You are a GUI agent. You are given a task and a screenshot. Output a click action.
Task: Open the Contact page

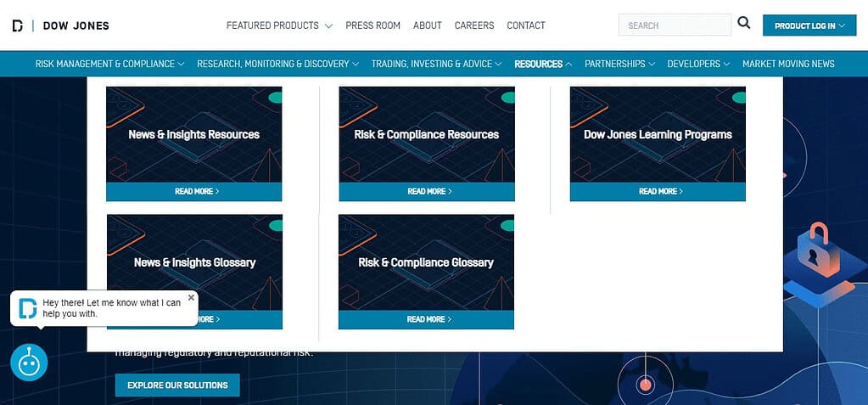(526, 25)
